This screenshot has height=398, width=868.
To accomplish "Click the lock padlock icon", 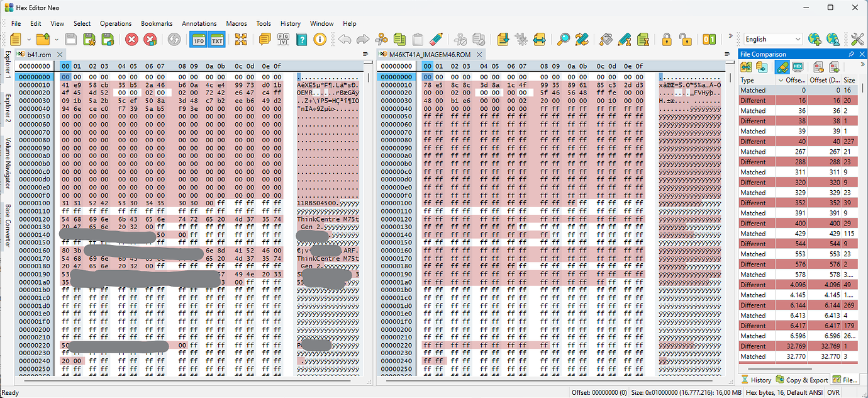I will tap(666, 39).
